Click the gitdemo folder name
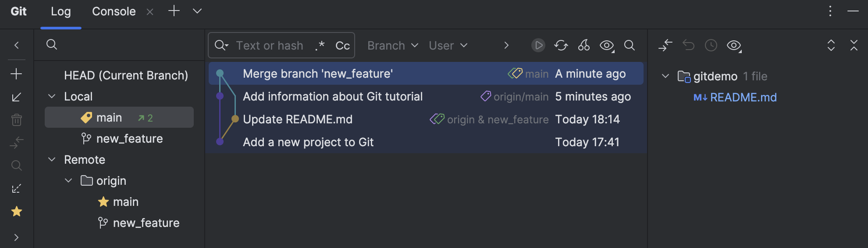 click(x=715, y=76)
